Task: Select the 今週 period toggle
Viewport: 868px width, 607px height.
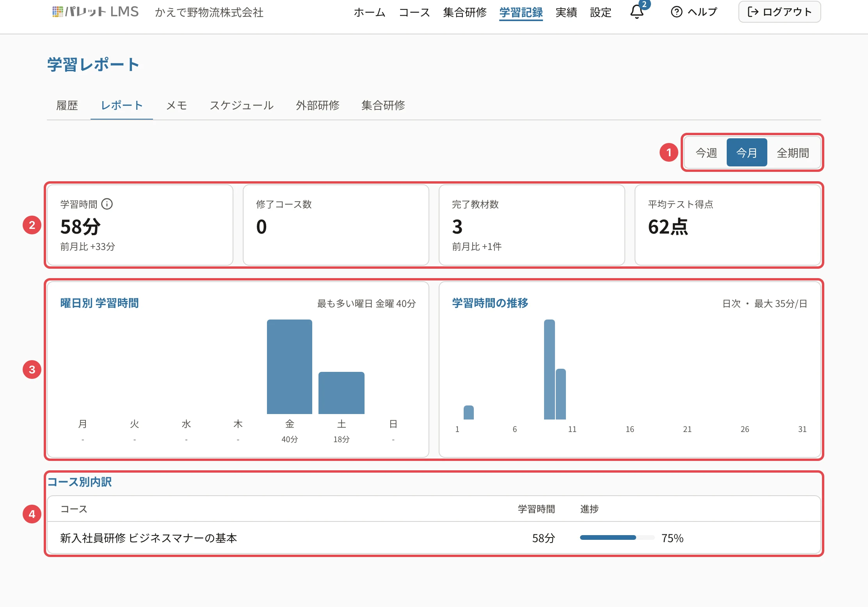Action: (706, 152)
